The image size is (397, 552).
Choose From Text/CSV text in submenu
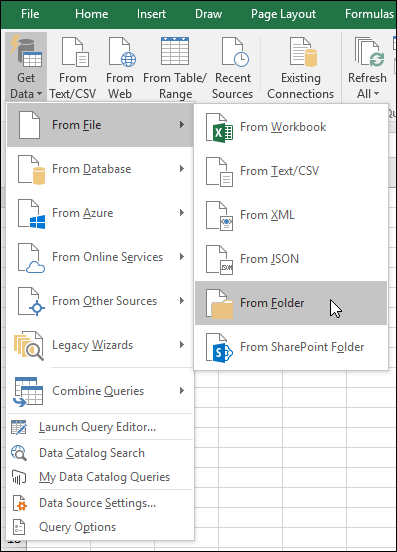coord(279,171)
